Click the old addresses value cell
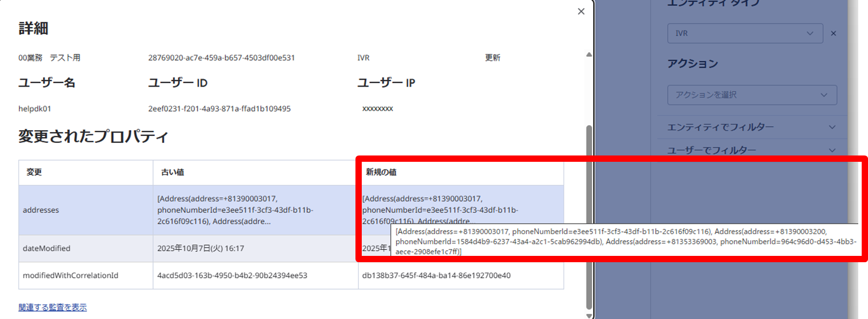The height and width of the screenshot is (319, 868). click(235, 210)
